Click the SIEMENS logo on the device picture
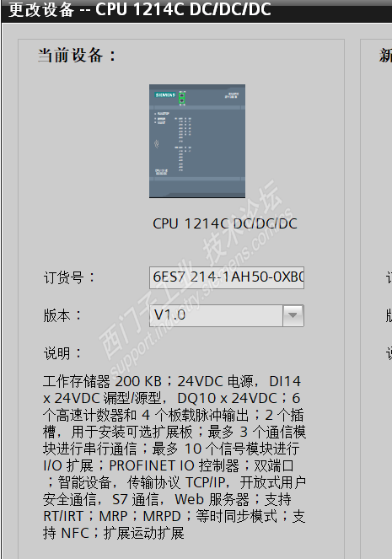The height and width of the screenshot is (559, 392). tap(165, 95)
